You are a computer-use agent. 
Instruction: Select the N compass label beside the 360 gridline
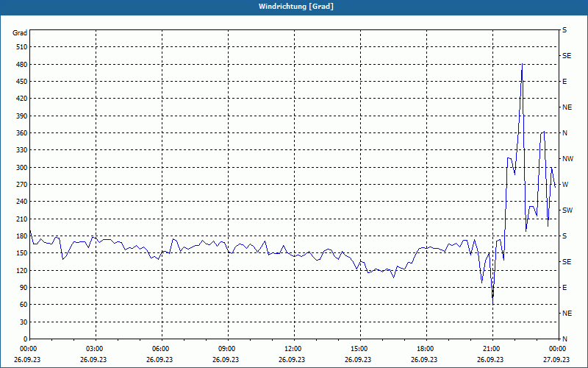pyautogui.click(x=564, y=133)
